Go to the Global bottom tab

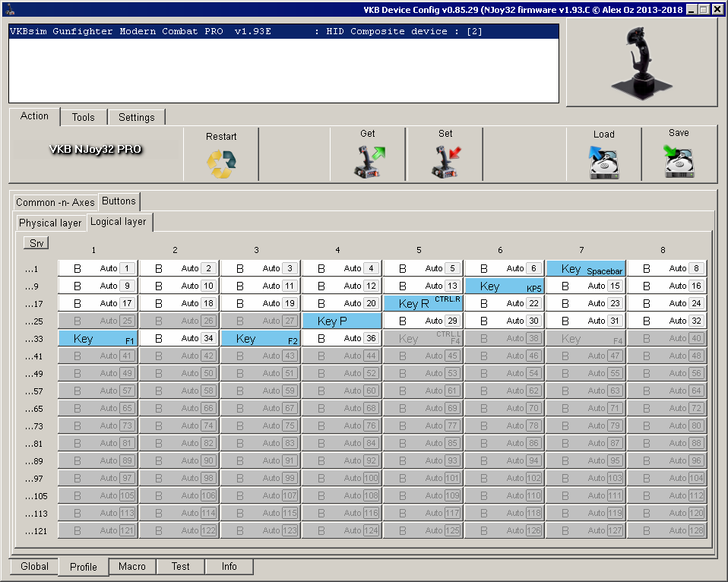tap(34, 567)
